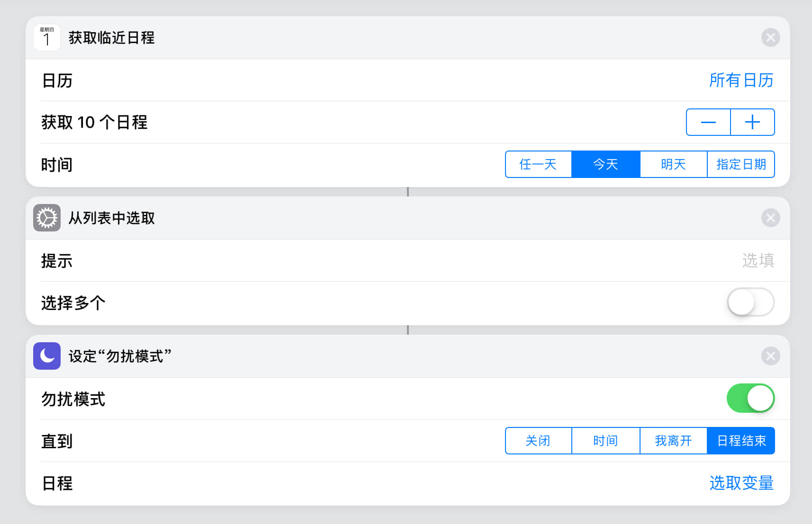The height and width of the screenshot is (524, 812).
Task: Select the 任一天 time option
Action: pos(538,164)
